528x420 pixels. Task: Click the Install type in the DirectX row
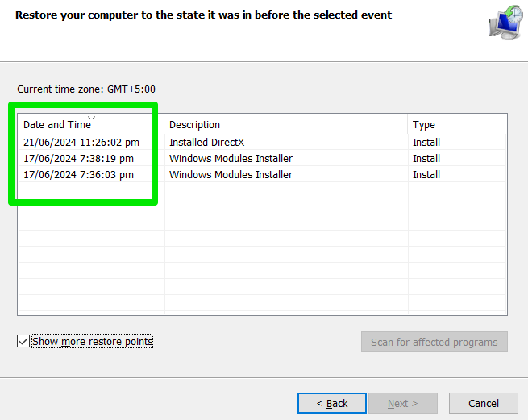426,142
